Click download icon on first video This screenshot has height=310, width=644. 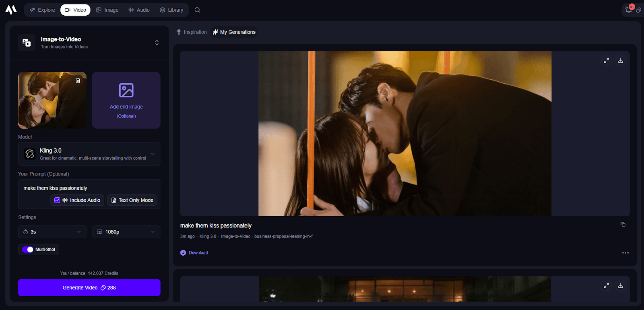pos(621,60)
